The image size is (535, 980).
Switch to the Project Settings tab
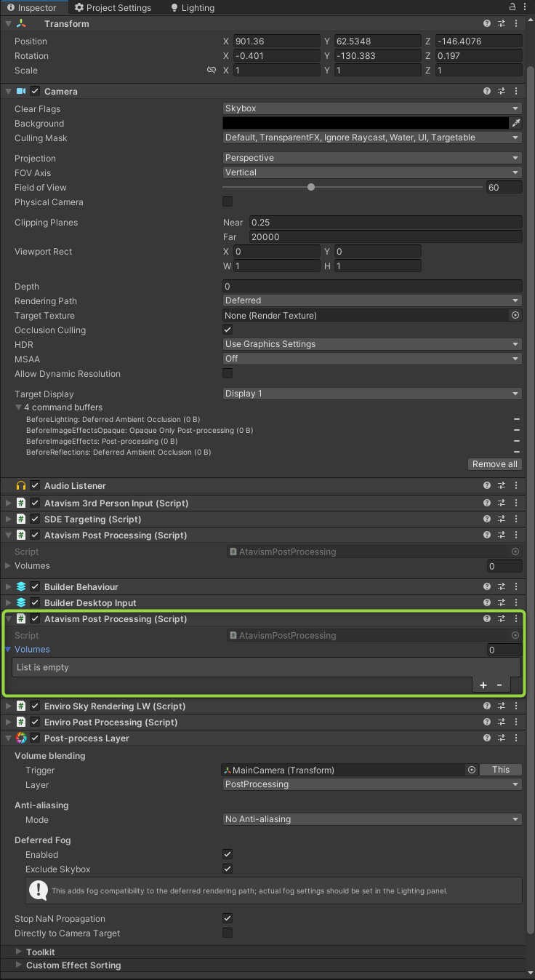point(113,8)
